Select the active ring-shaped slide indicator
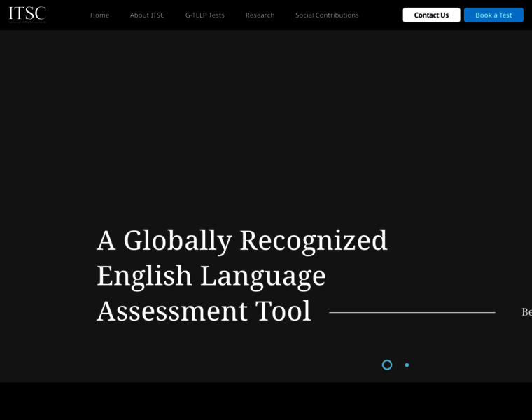 (387, 365)
